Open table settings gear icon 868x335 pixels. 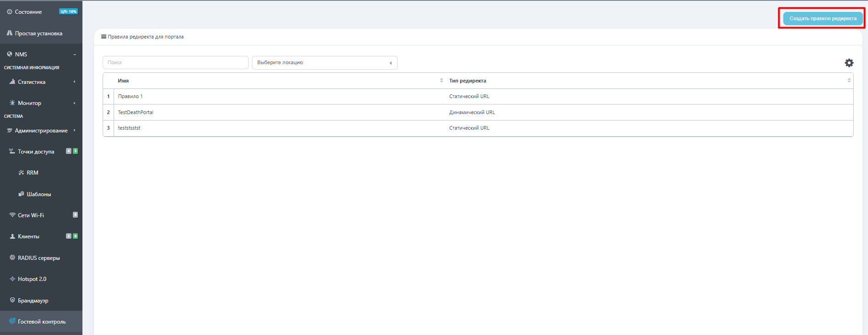coord(849,63)
